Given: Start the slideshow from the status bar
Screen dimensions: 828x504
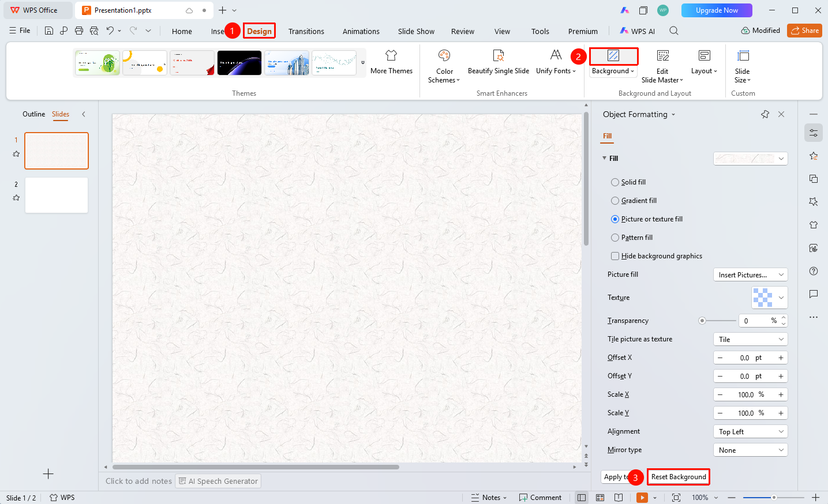Looking at the screenshot, I should point(642,498).
